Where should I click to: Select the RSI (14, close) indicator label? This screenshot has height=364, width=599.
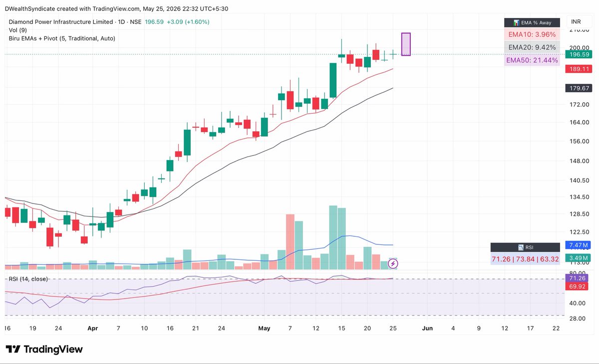tap(28, 279)
